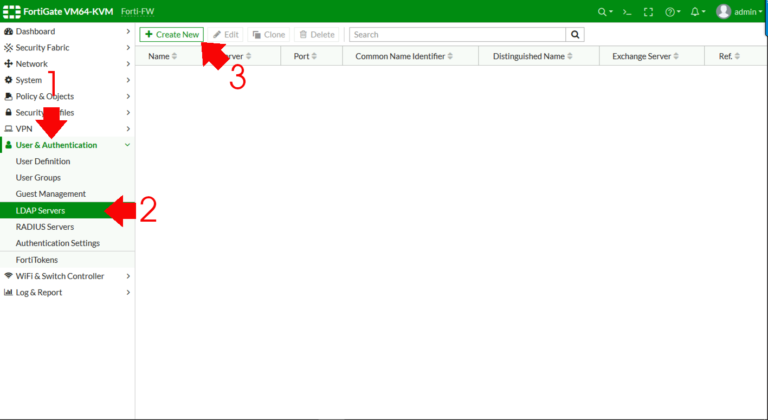This screenshot has width=768, height=420.
Task: Click the magnifier icon beside Search
Action: pyautogui.click(x=575, y=34)
